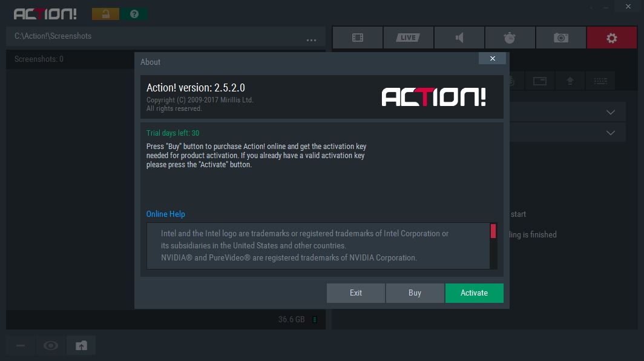Click the minus delete screenshot icon

(x=21, y=345)
